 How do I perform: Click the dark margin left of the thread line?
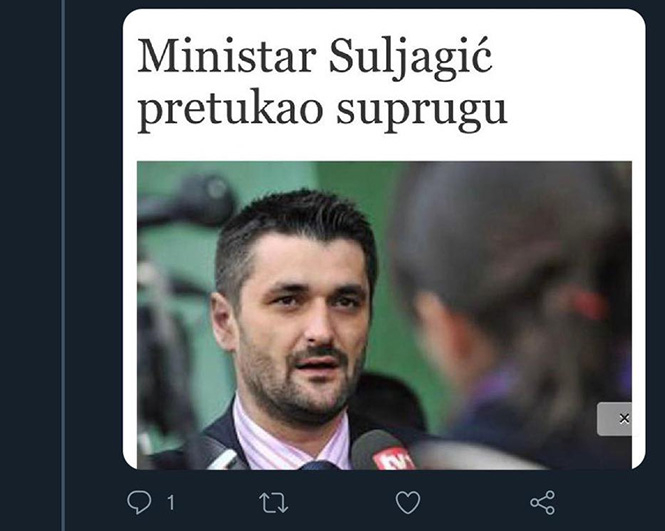tap(31, 266)
